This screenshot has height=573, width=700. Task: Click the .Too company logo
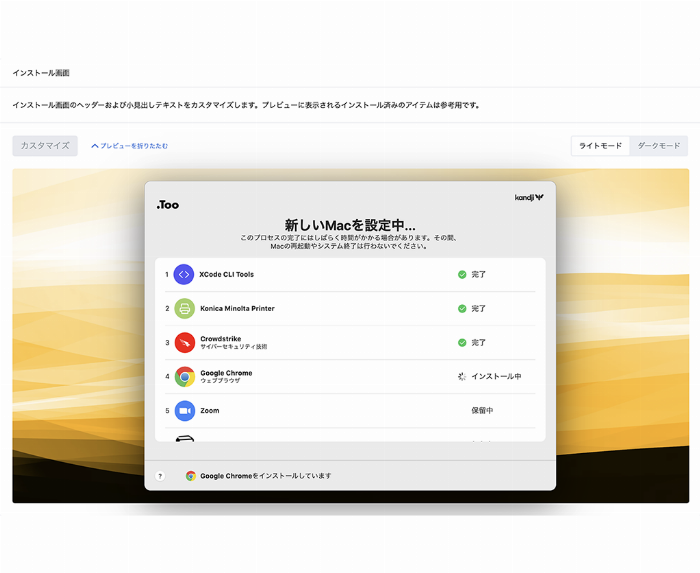tap(168, 204)
